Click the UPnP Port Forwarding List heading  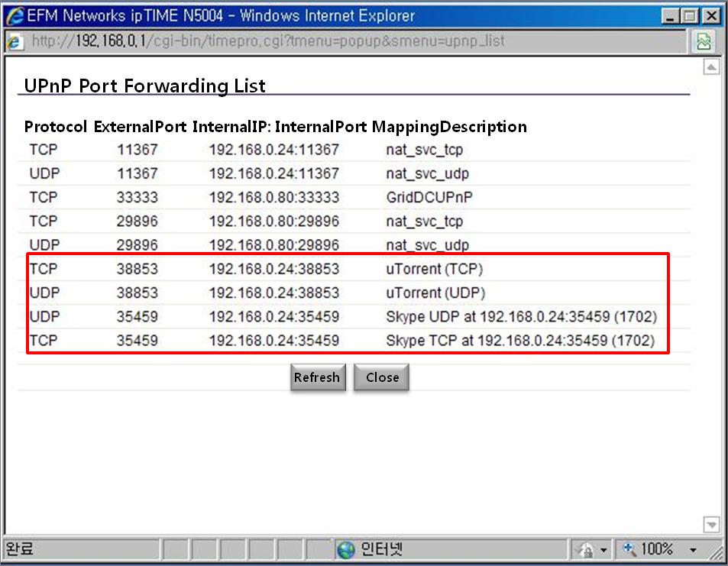145,86
